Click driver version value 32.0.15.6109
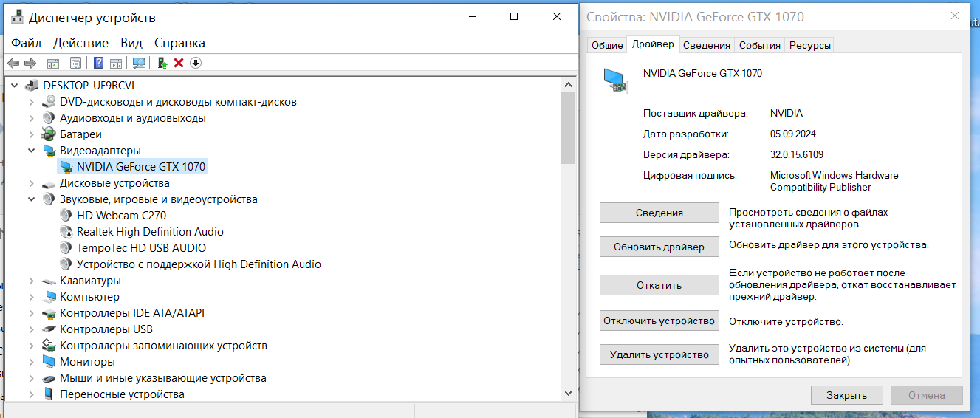 click(x=796, y=155)
